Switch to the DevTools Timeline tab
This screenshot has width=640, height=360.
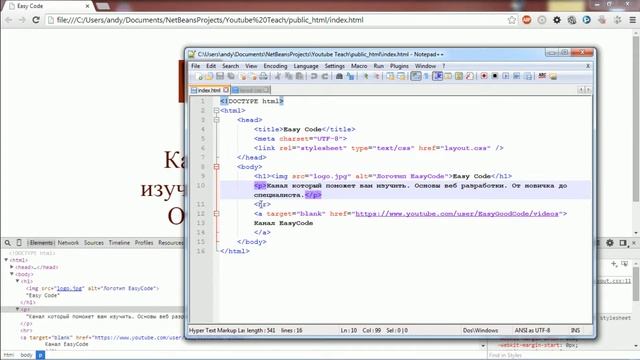[119, 243]
